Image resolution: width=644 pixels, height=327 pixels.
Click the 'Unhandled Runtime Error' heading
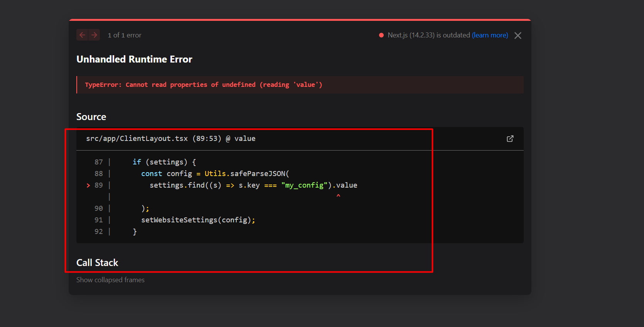(x=134, y=59)
